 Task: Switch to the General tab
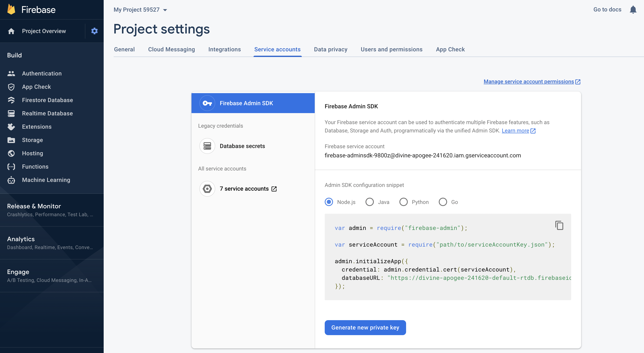tap(124, 49)
